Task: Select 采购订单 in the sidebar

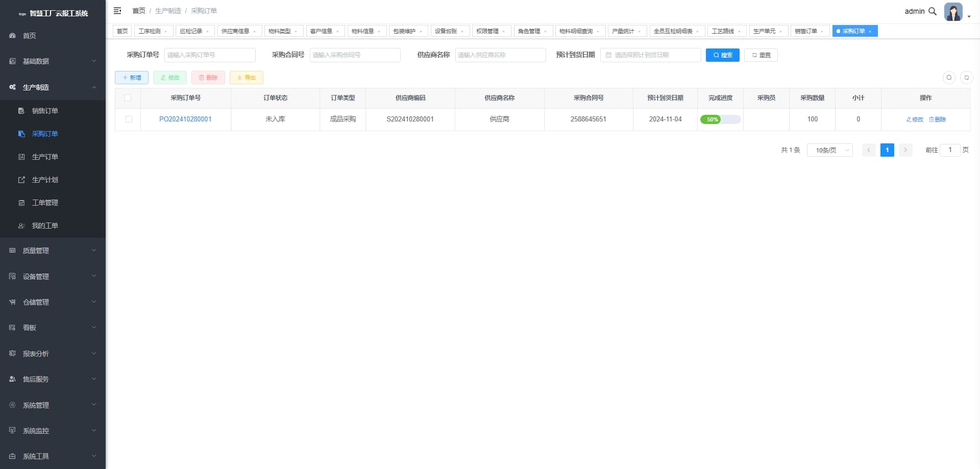Action: point(53,134)
